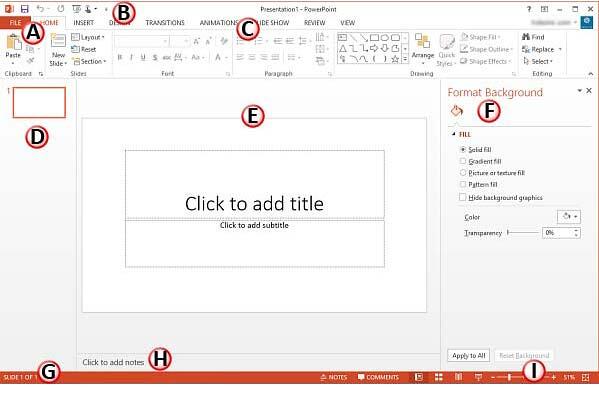The image size is (599, 397).
Task: Select Pattern fill option
Action: pos(479,185)
